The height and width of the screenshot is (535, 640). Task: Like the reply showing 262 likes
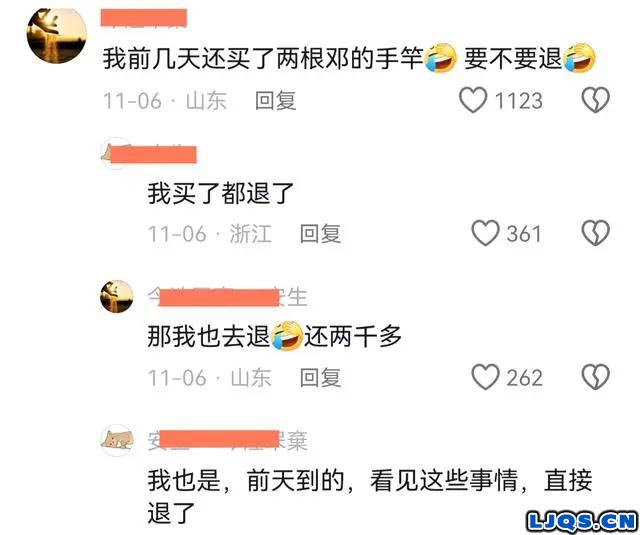[x=485, y=377]
